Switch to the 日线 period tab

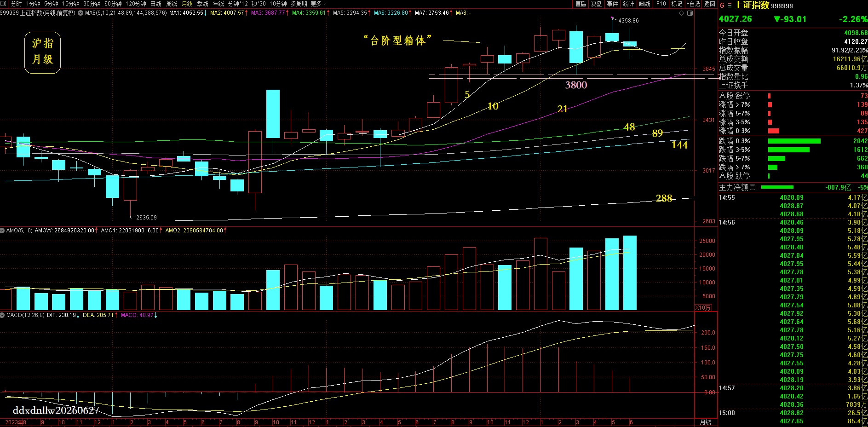click(156, 4)
